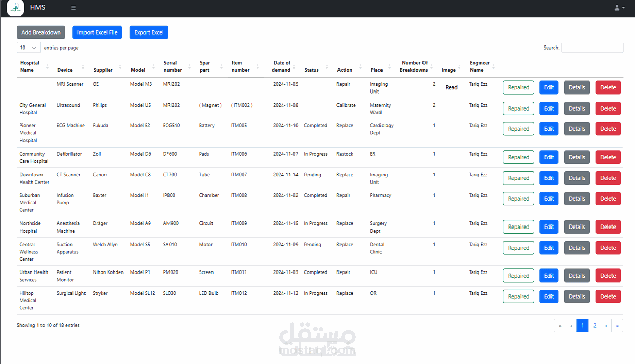Mark ECG Machine row as Repaired
635x364 pixels.
[518, 129]
